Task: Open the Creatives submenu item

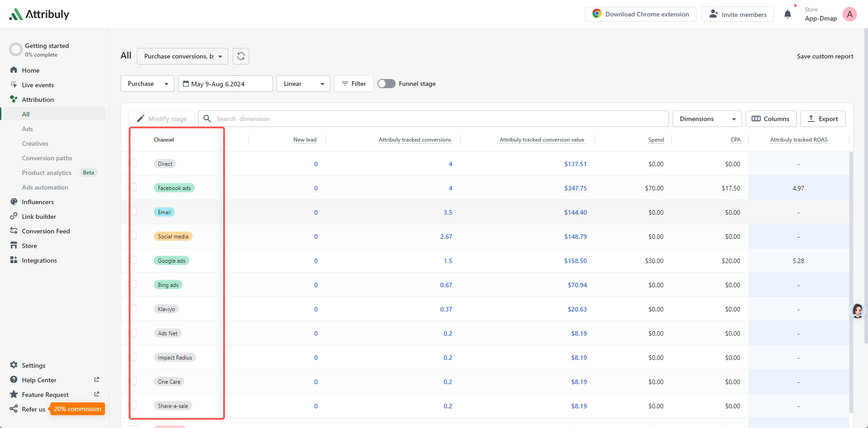Action: pyautogui.click(x=35, y=143)
